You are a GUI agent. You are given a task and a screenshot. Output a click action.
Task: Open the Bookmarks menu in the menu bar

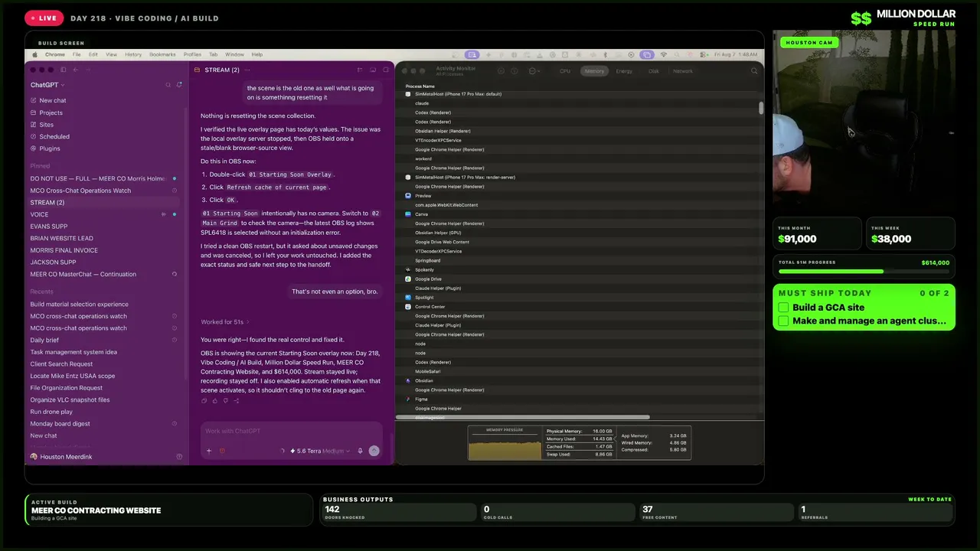[x=162, y=54]
